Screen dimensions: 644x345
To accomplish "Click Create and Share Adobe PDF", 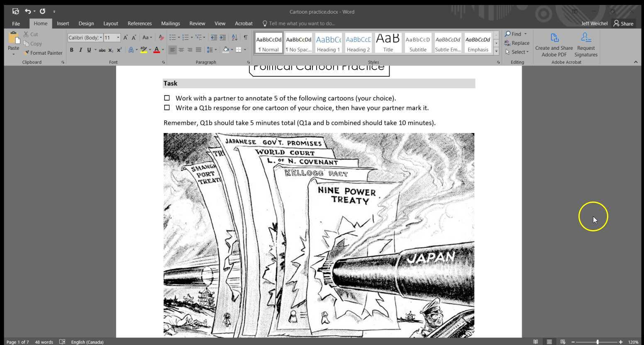I will 554,43.
